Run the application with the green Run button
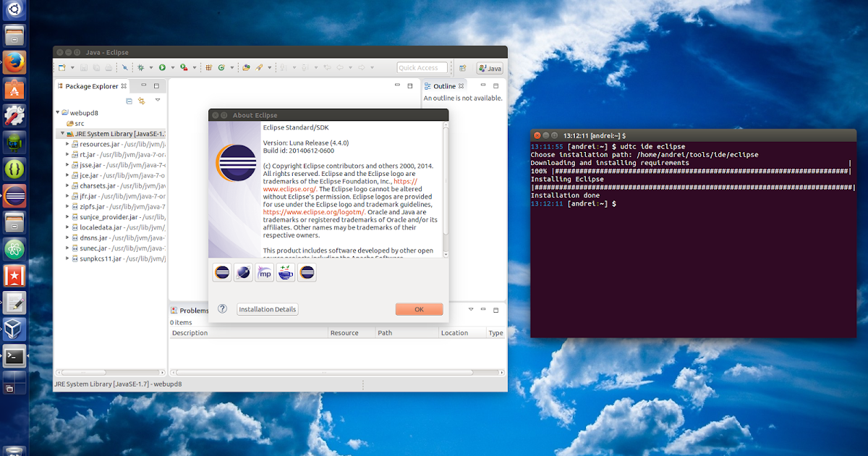Viewport: 868px width, 456px height. click(x=162, y=69)
